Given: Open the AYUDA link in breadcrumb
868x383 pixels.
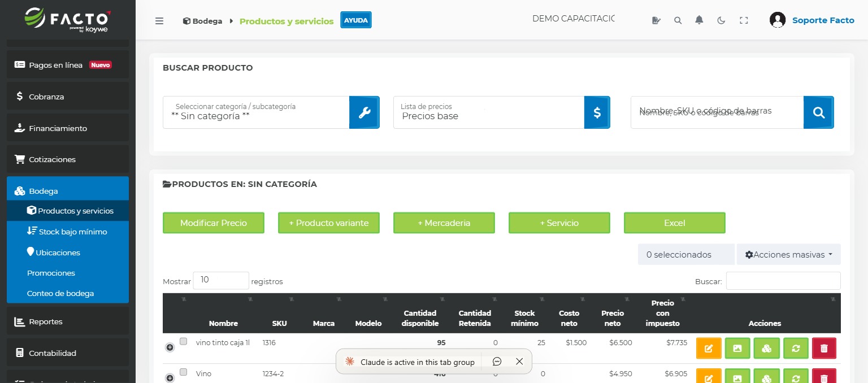Looking at the screenshot, I should 355,19.
